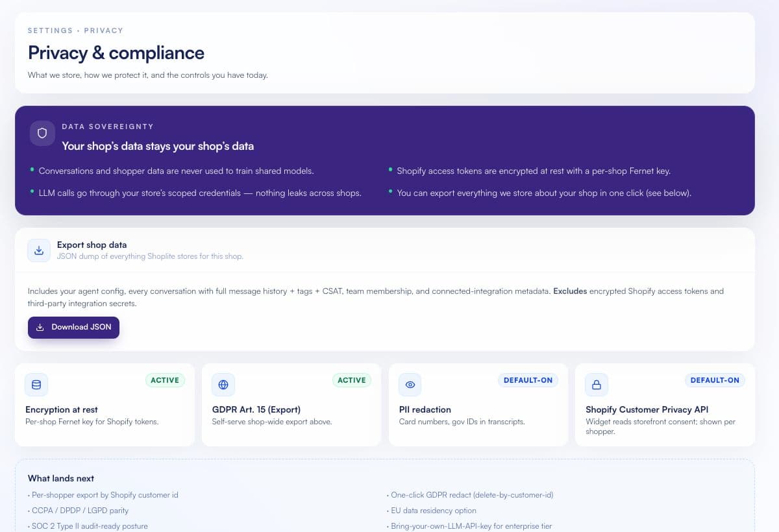Image resolution: width=779 pixels, height=532 pixels.
Task: Download the shop data as JSON
Action: (73, 327)
